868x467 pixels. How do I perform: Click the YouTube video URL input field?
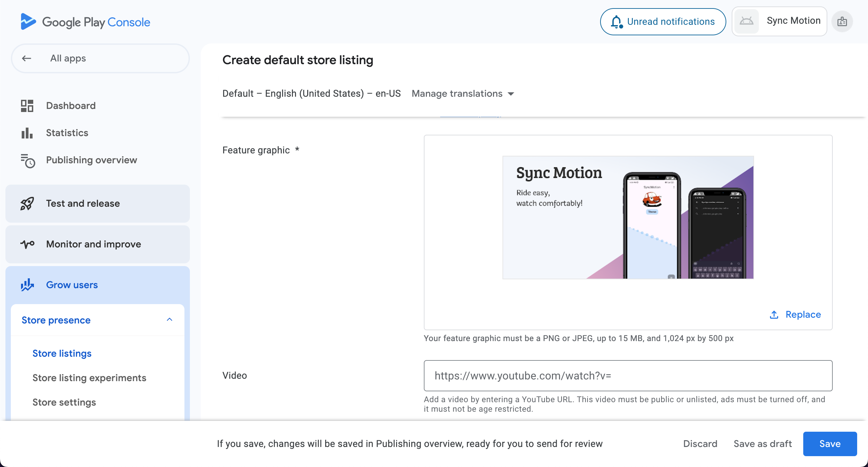(628, 376)
